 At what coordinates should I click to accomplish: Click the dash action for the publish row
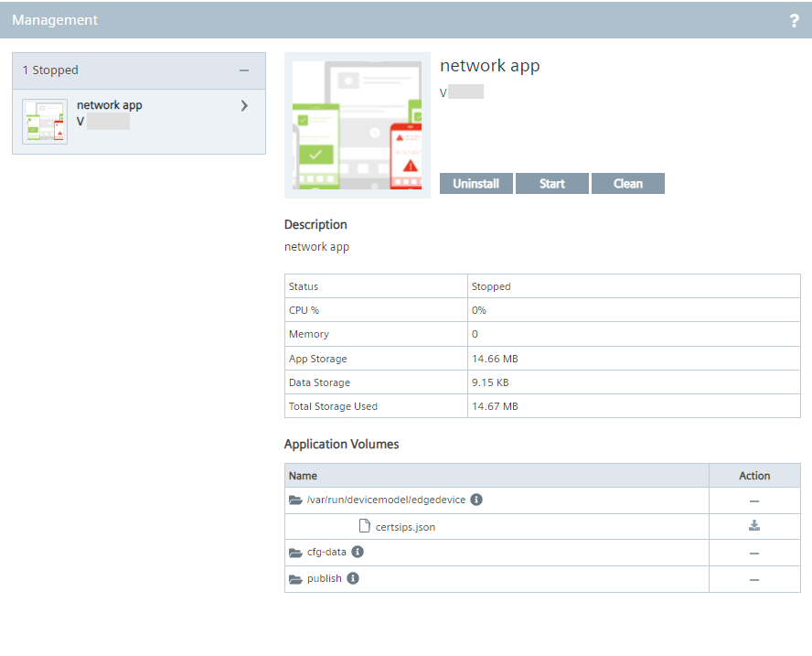754,580
